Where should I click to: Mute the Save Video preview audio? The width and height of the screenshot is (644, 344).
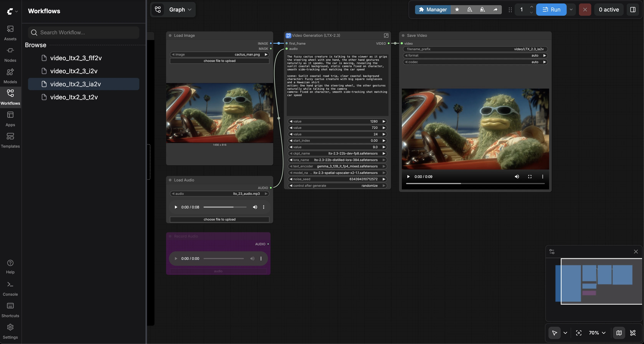click(517, 177)
